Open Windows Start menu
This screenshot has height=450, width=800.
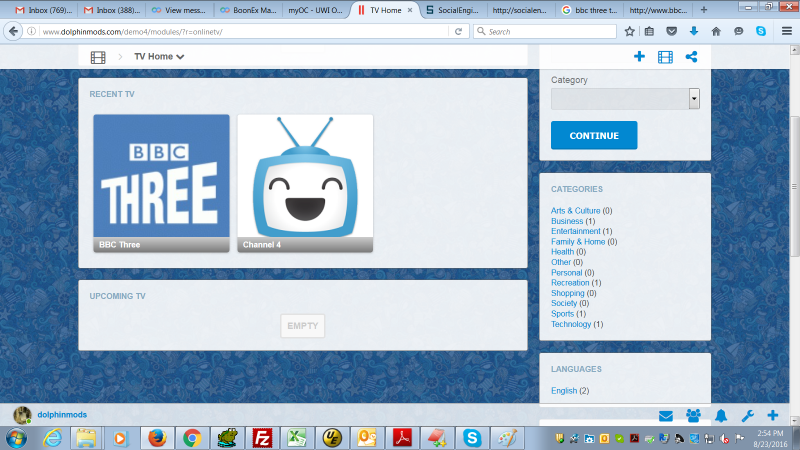coord(16,438)
